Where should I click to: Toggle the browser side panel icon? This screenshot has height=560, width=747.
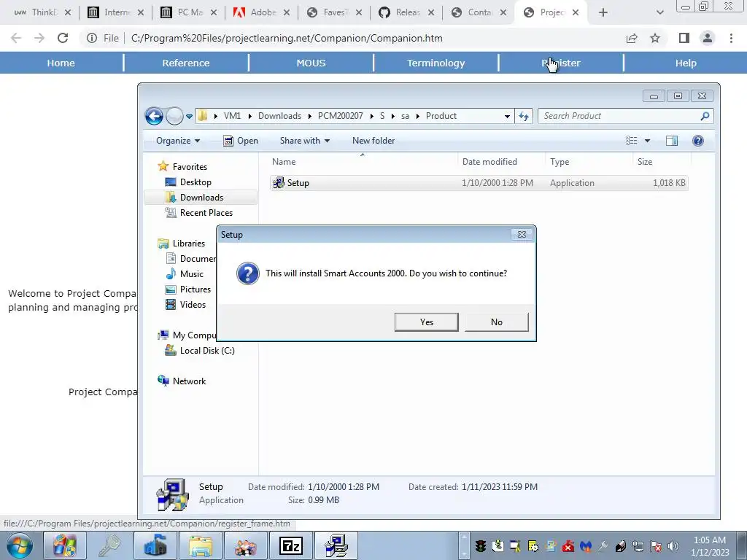684,38
